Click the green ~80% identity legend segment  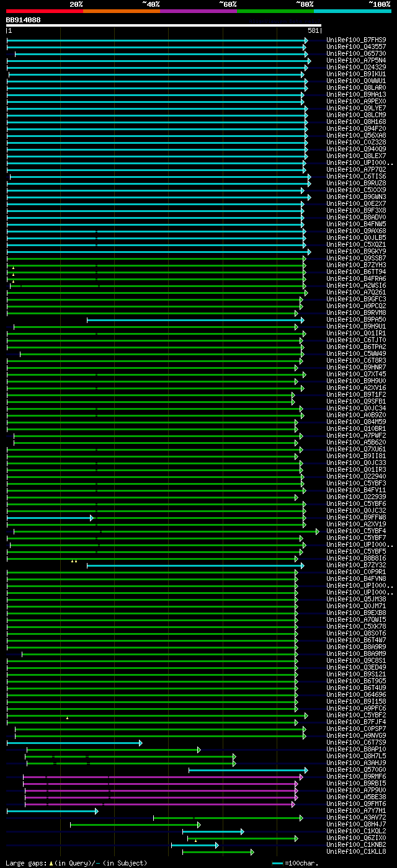(275, 11)
